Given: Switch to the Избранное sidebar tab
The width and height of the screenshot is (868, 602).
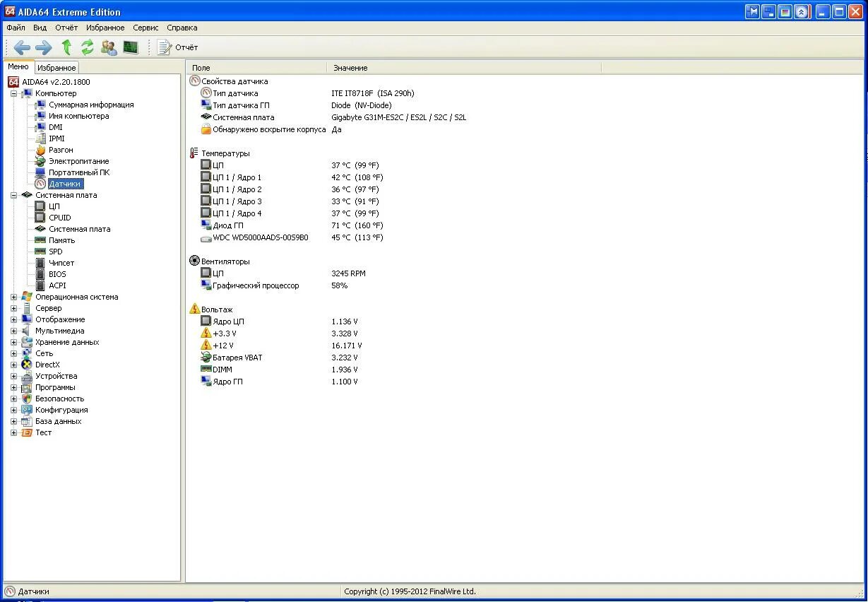Looking at the screenshot, I should [x=57, y=68].
